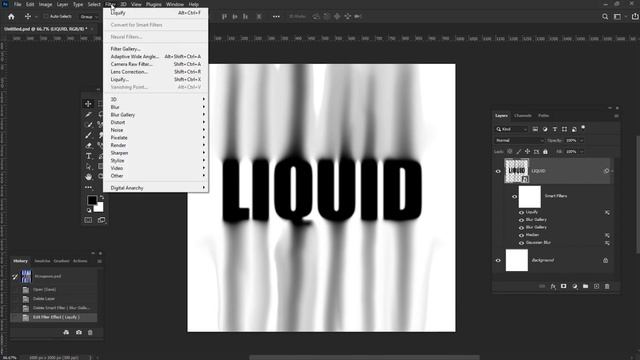Create a new layer icon

[596, 287]
